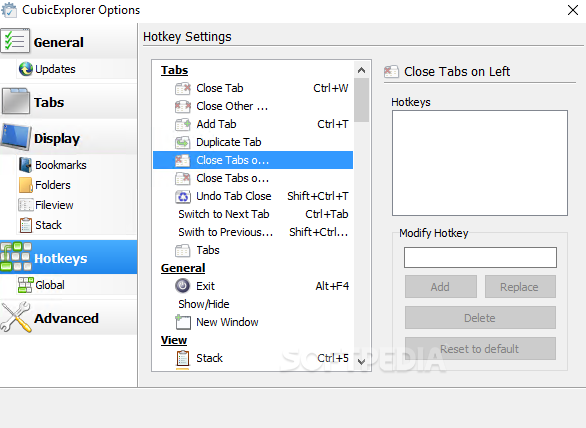Screen dimensions: 586x428
Task: Select the Close Other... hotkey entry
Action: tap(253, 106)
